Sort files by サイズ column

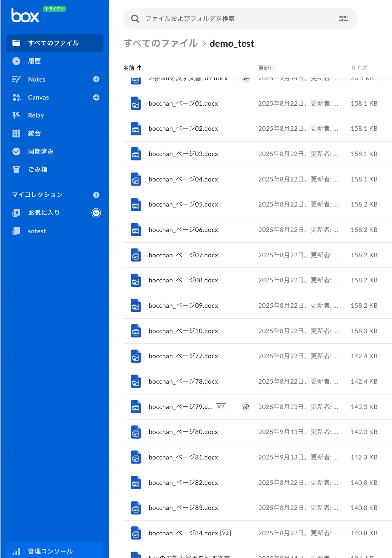click(359, 68)
